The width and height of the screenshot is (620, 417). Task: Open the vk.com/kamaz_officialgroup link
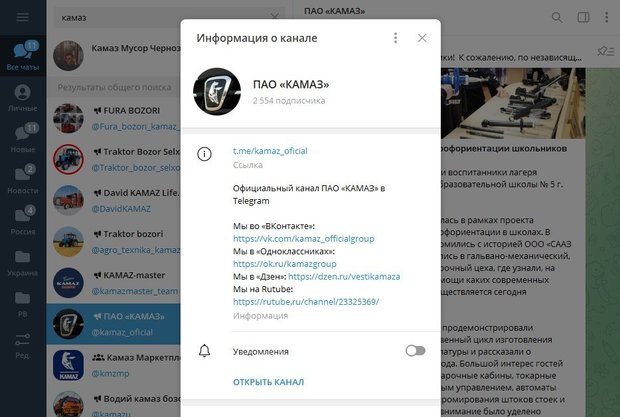(303, 239)
